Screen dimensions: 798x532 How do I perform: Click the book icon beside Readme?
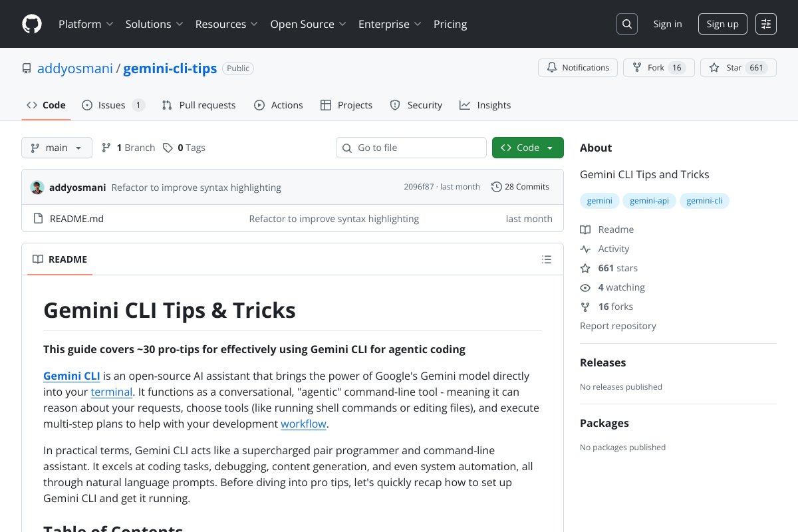[x=585, y=229]
